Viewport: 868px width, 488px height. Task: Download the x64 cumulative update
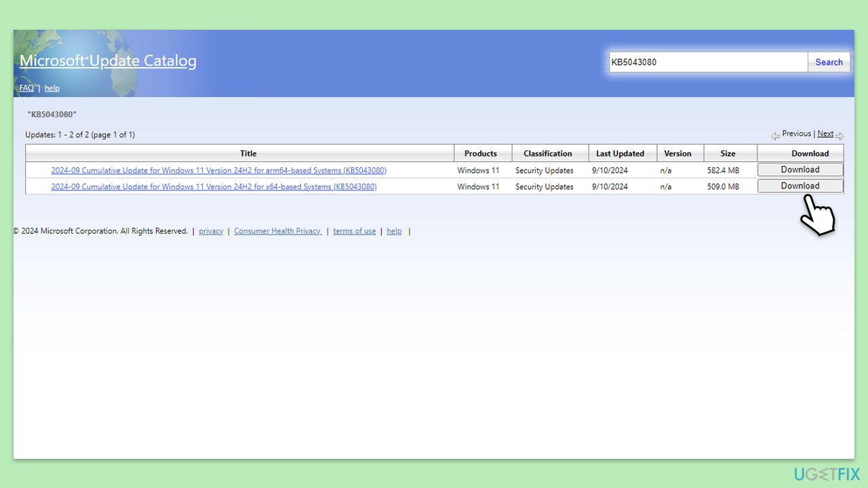point(800,186)
